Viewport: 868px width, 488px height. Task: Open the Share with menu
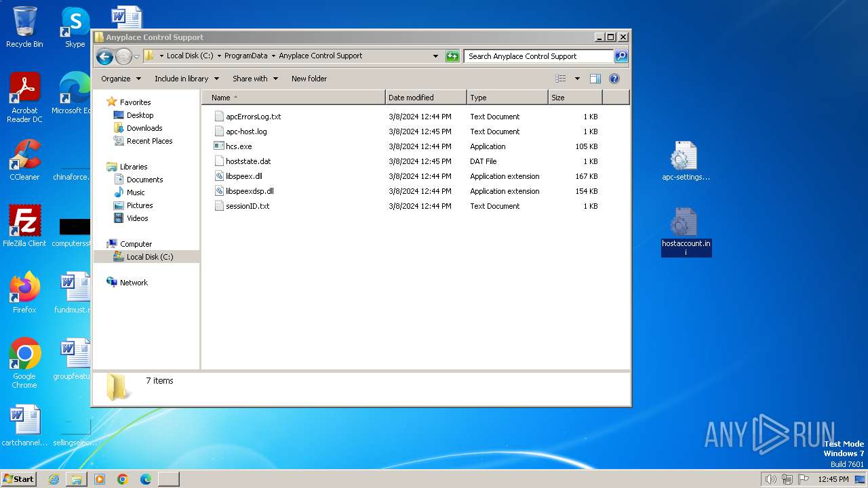(x=255, y=79)
